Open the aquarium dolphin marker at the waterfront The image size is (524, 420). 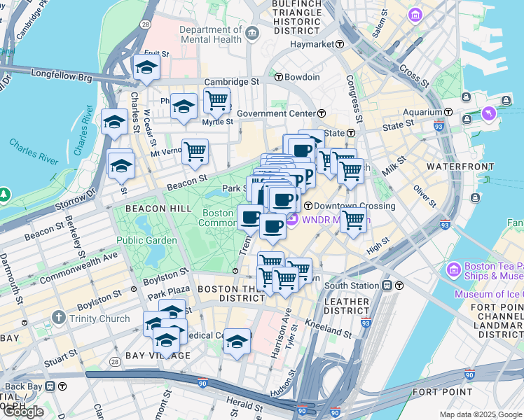tap(488, 115)
